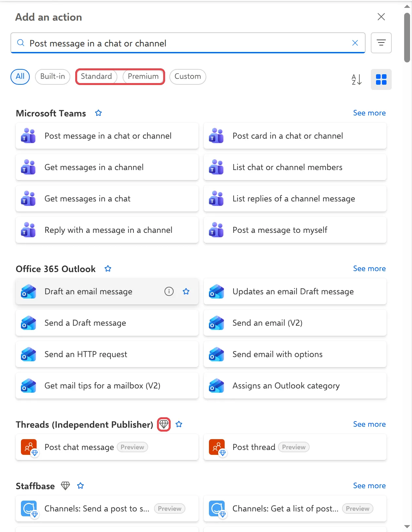Open the filter options button

point(381,43)
